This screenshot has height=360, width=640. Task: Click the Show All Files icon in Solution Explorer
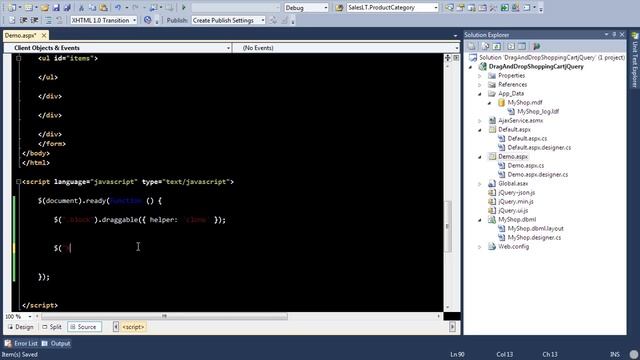[485, 46]
